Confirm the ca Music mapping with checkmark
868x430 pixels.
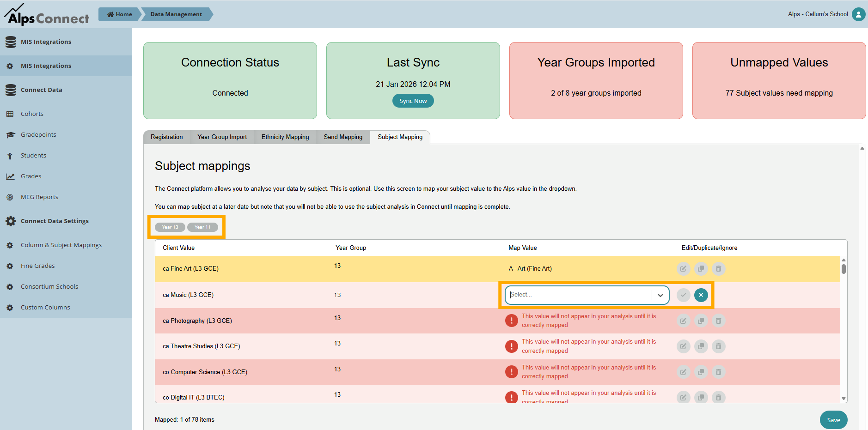point(683,295)
